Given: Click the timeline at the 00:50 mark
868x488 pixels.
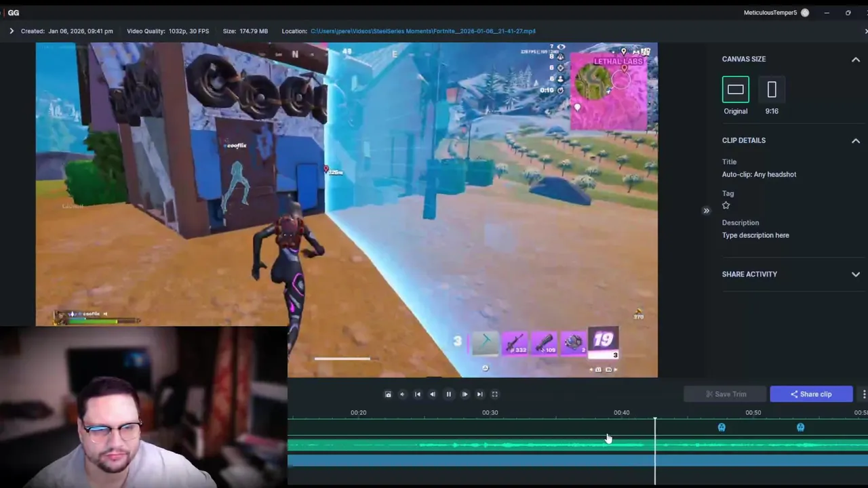Looking at the screenshot, I should point(753,413).
